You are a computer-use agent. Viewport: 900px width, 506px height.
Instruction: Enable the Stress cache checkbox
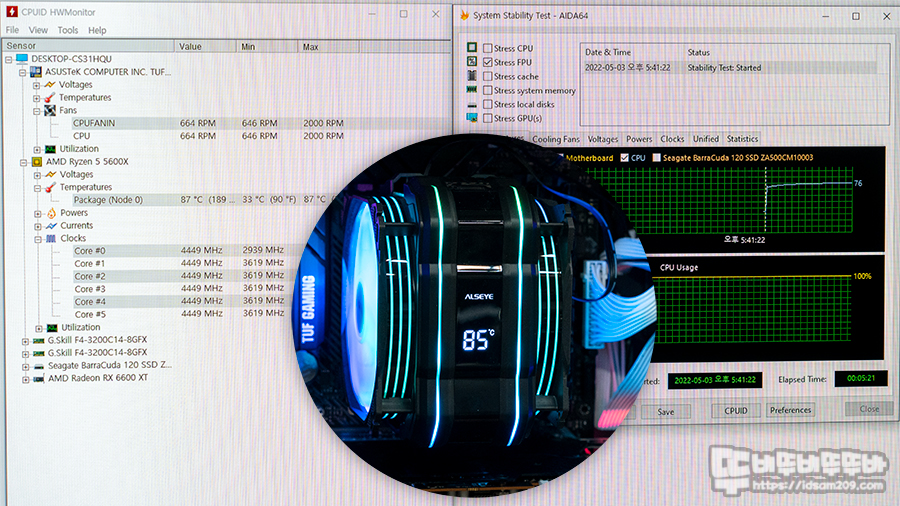coord(488,76)
